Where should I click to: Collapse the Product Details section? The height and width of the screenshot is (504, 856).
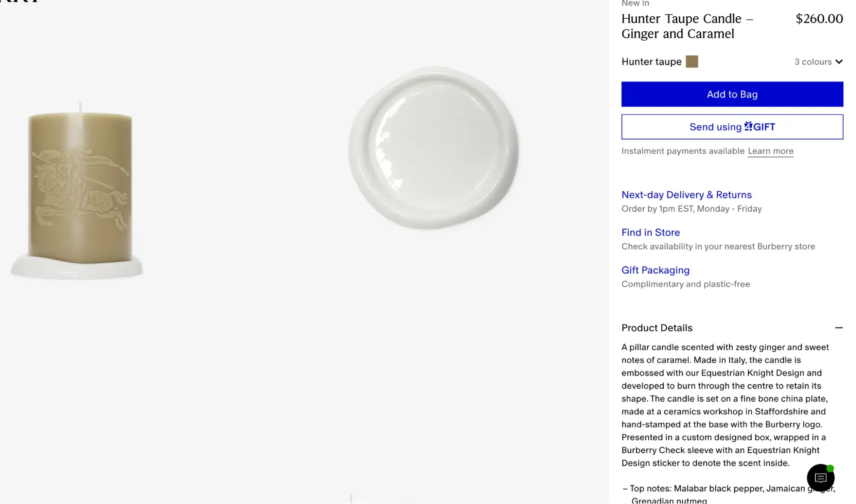[x=732, y=328]
